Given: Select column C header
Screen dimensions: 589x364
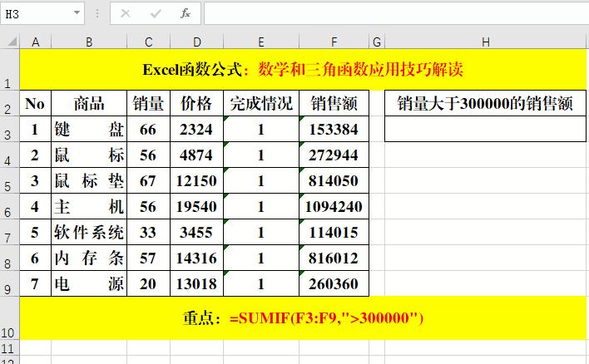Looking at the screenshot, I should [x=148, y=42].
